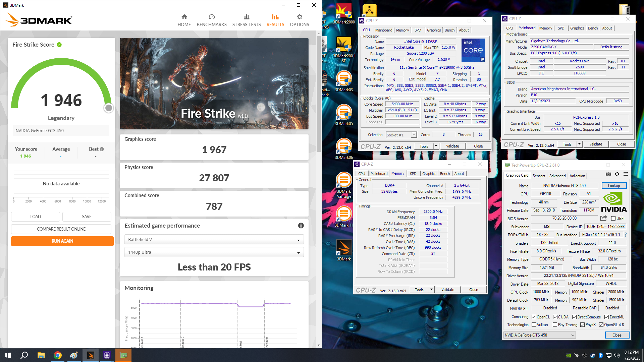Click RUN AGAIN button
This screenshot has width=644, height=362.
62,241
